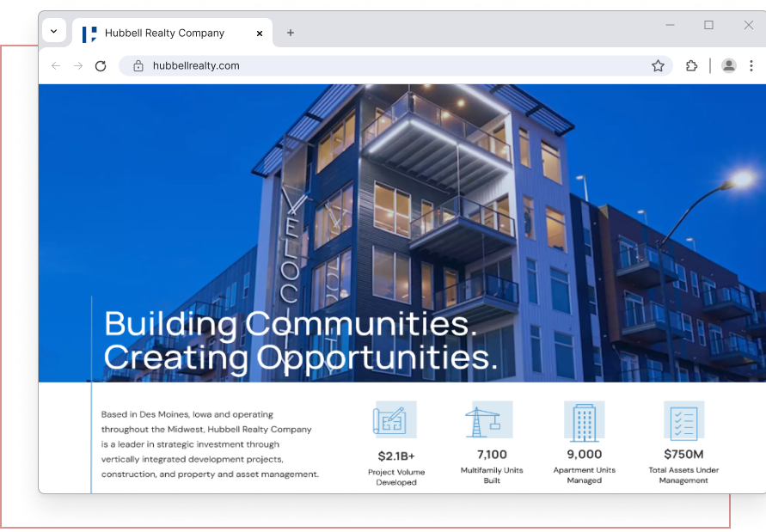Select the Hubbell Realty Company tab
This screenshot has width=766, height=532.
coord(173,33)
